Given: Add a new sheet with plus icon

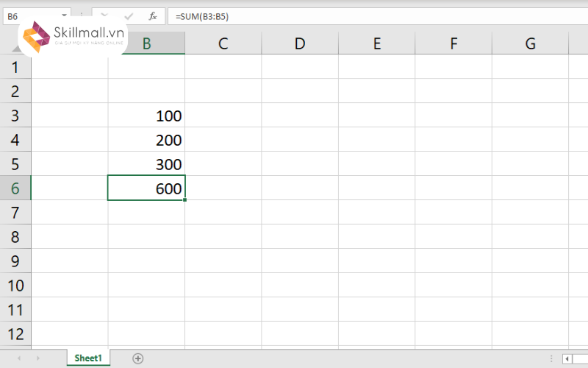Looking at the screenshot, I should 137,358.
